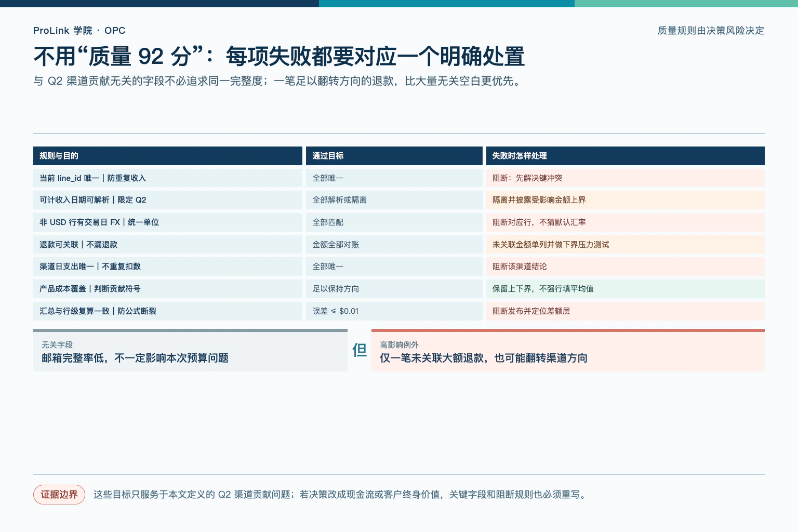Select cell '产品成本覆盖 | 判断贡献符号'

click(168, 289)
